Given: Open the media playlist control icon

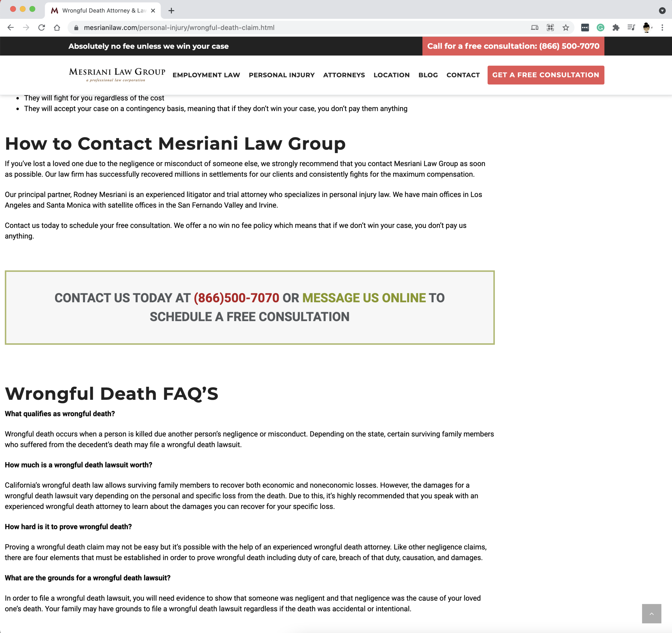Looking at the screenshot, I should (x=631, y=28).
